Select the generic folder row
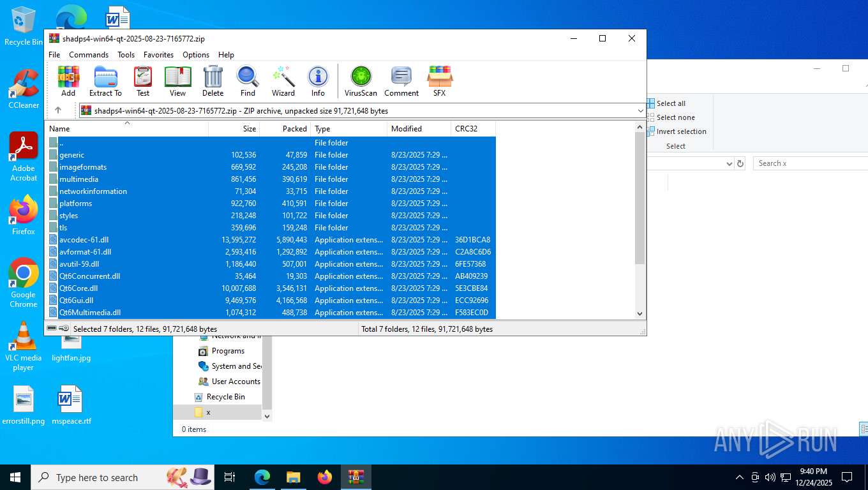This screenshot has height=490, width=868. coord(270,155)
